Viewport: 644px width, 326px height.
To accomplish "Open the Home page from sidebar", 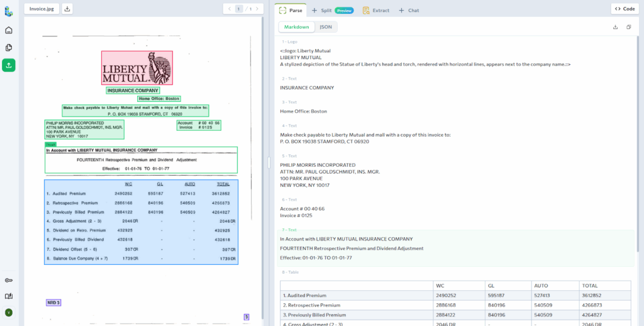I will pos(9,30).
